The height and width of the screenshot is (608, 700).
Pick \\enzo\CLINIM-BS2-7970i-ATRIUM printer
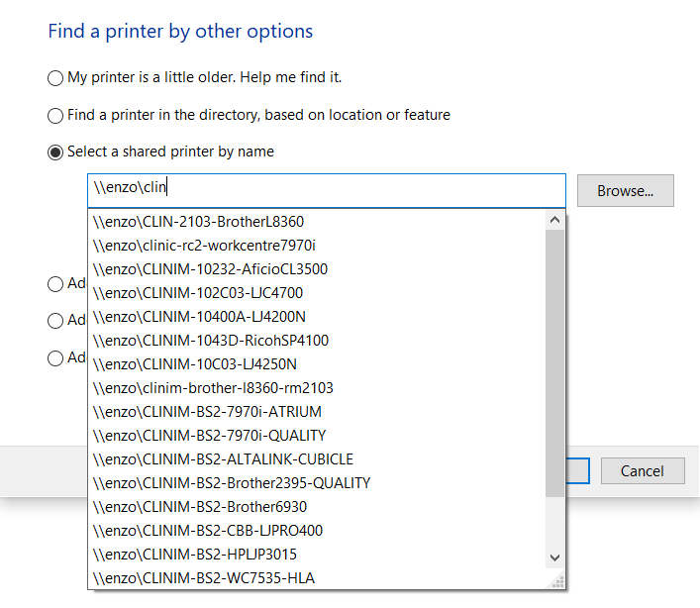tap(317, 412)
